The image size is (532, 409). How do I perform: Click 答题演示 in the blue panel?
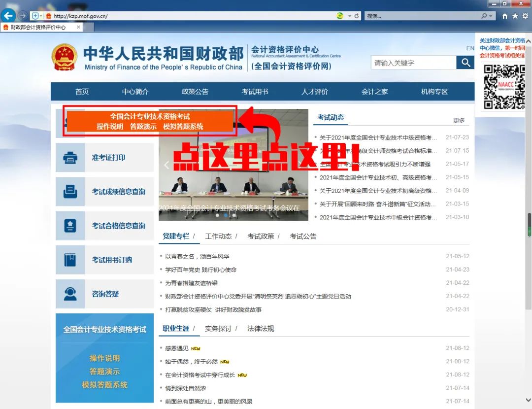pos(104,372)
